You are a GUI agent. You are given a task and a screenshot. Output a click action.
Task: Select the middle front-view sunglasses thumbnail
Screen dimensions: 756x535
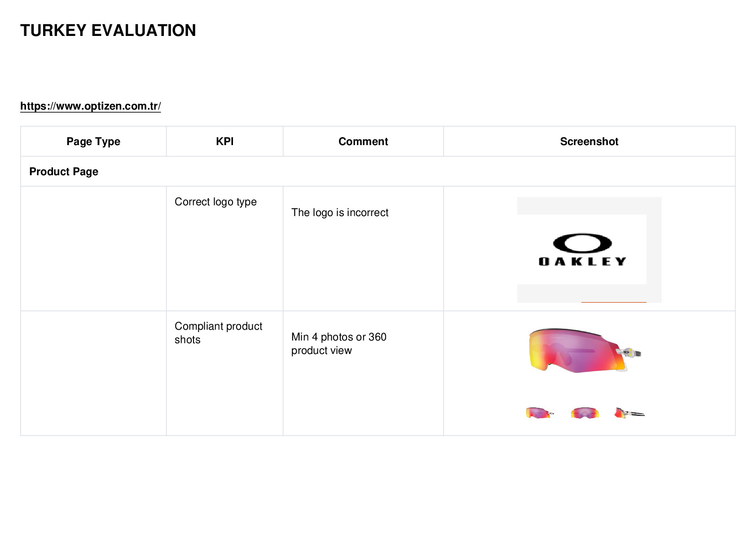(585, 412)
